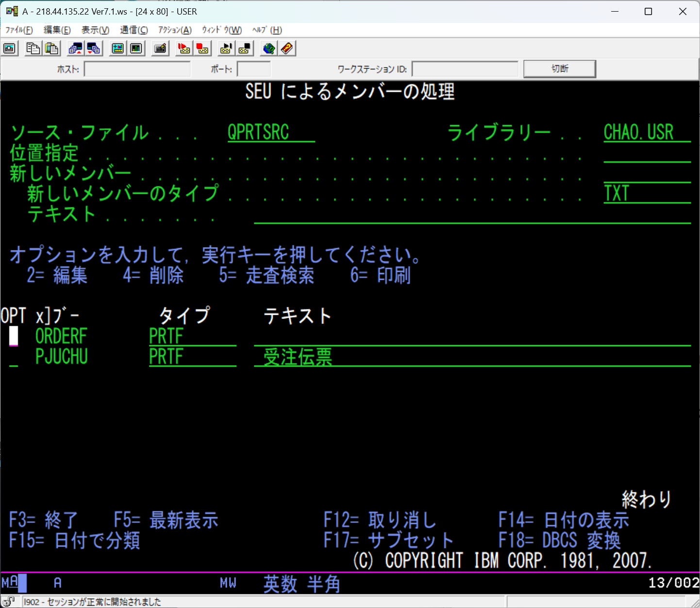Click the TXT new member type field
The height and width of the screenshot is (608, 700).
coord(647,193)
